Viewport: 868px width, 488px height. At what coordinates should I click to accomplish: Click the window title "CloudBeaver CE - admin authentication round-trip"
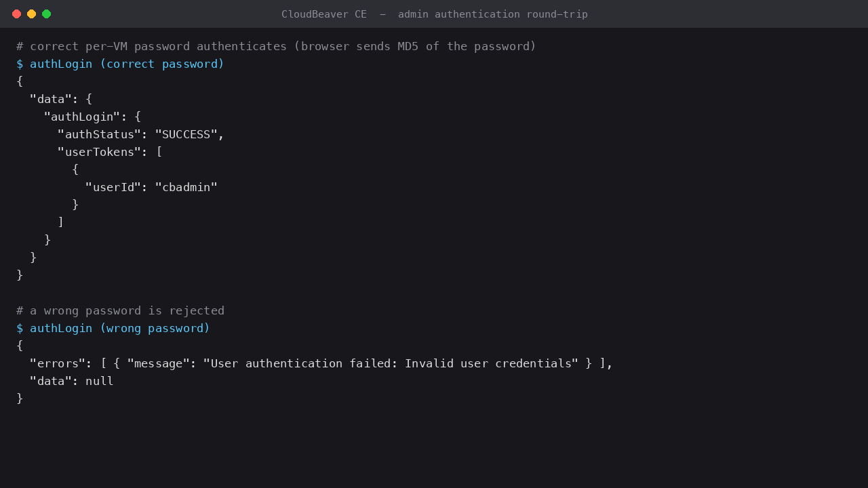pyautogui.click(x=435, y=14)
